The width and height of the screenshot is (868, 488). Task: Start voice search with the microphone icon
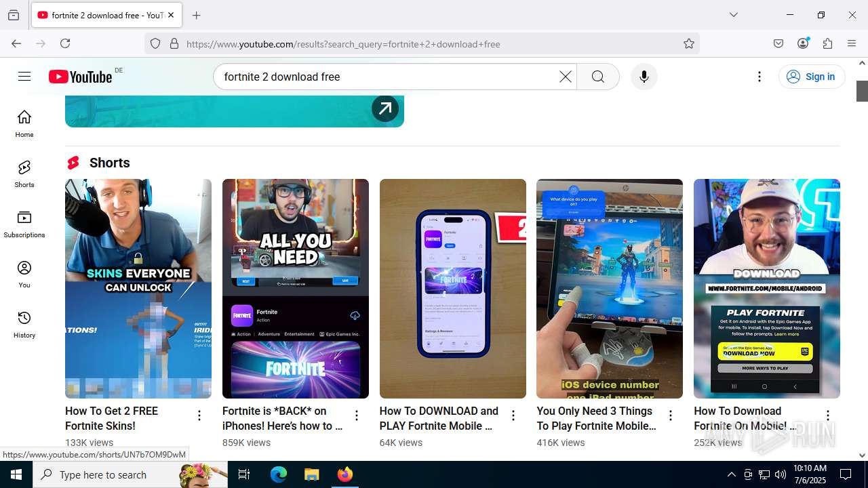[644, 77]
